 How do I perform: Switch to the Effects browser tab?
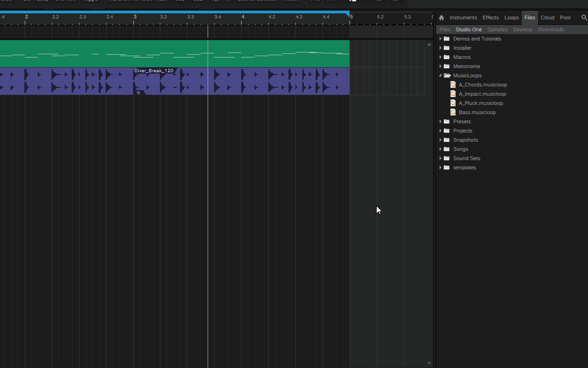491,17
